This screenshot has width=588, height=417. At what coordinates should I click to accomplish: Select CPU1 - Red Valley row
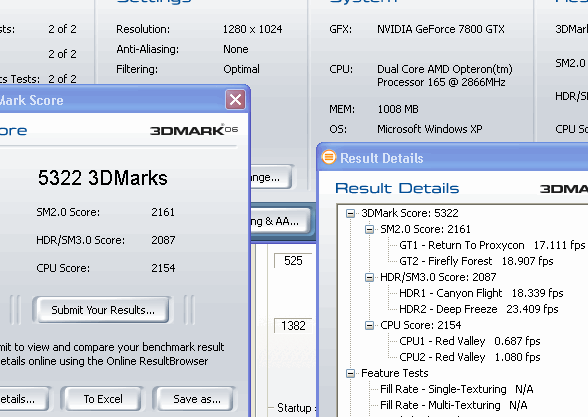click(470, 341)
